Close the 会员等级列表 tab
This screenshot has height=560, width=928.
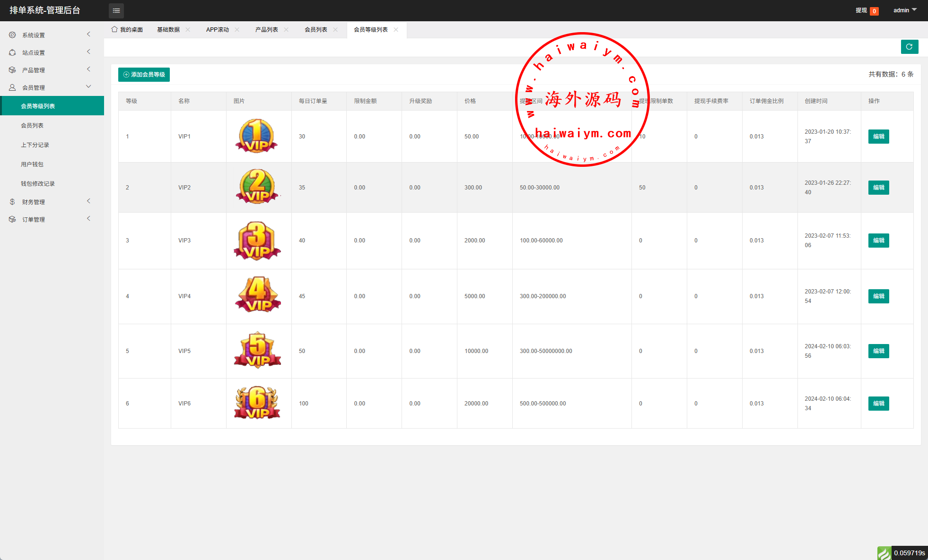pyautogui.click(x=396, y=29)
